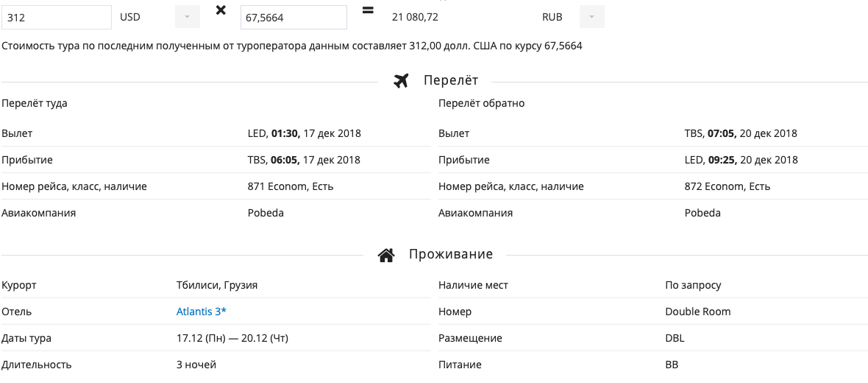Click the Перелёт section heading
This screenshot has height=383, width=868.
[x=451, y=80]
